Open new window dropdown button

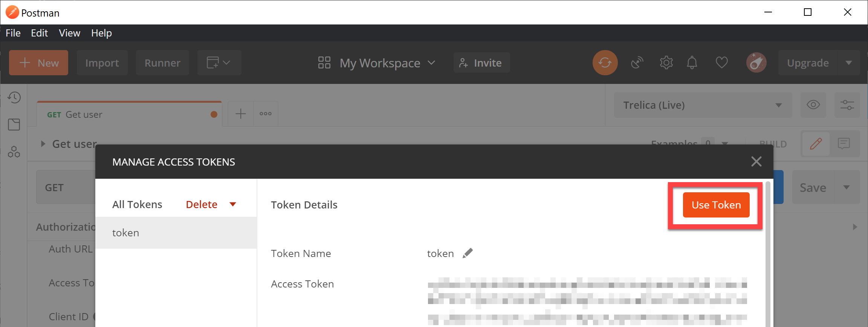click(219, 62)
